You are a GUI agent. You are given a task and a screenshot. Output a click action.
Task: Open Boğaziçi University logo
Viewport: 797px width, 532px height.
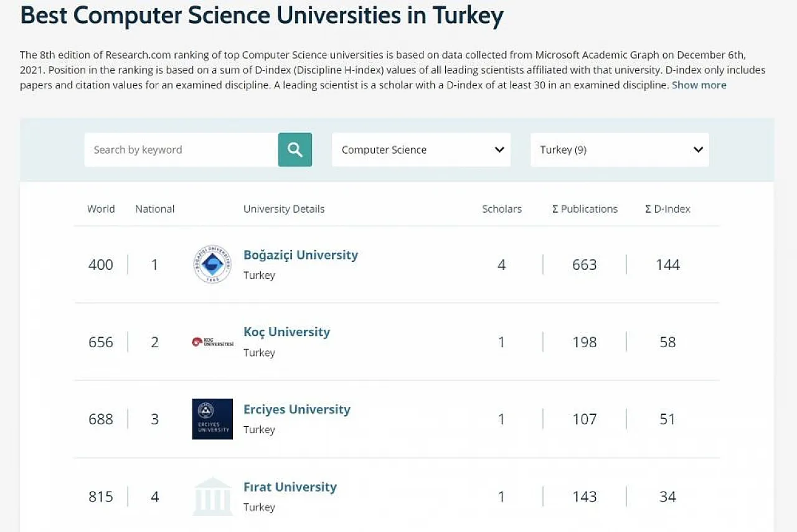coord(212,264)
